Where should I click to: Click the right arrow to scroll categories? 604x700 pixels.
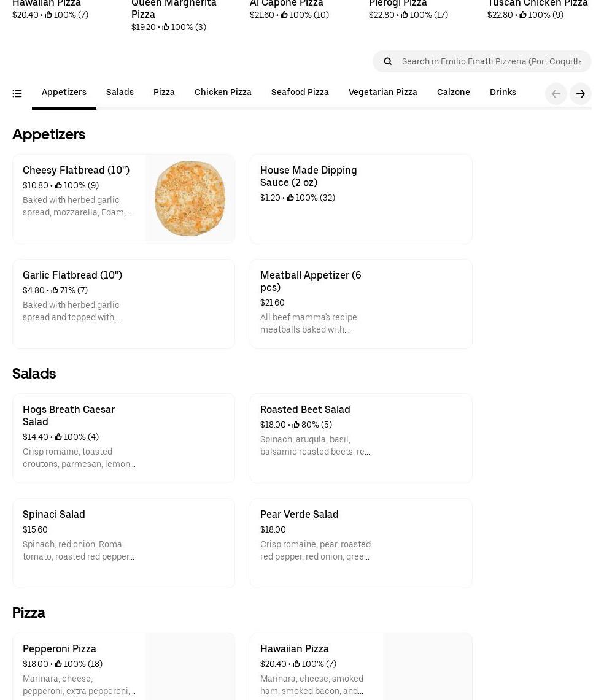click(580, 94)
